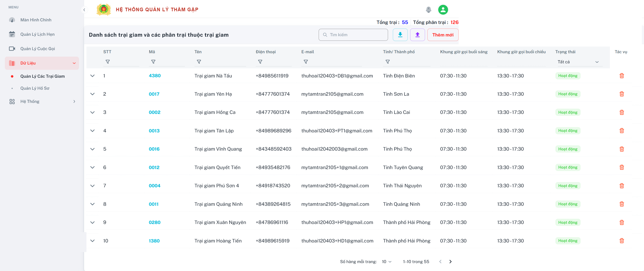The width and height of the screenshot is (644, 271).
Task: Open prison code 0002 link
Action: coord(154,112)
